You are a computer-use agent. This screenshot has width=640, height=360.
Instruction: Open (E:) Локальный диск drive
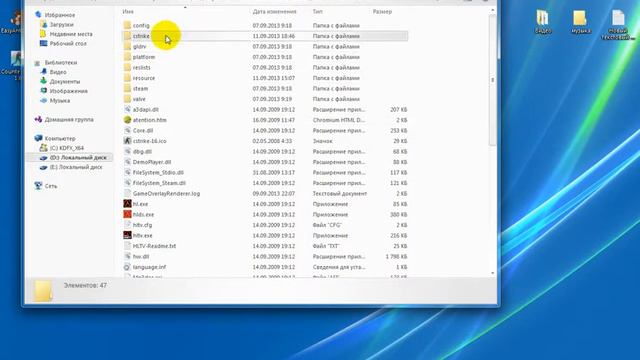point(76,167)
